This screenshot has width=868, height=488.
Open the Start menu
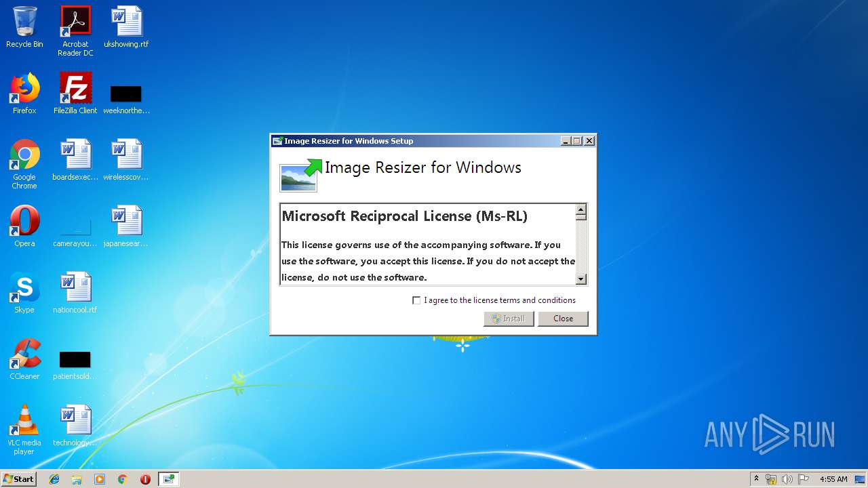(x=18, y=479)
